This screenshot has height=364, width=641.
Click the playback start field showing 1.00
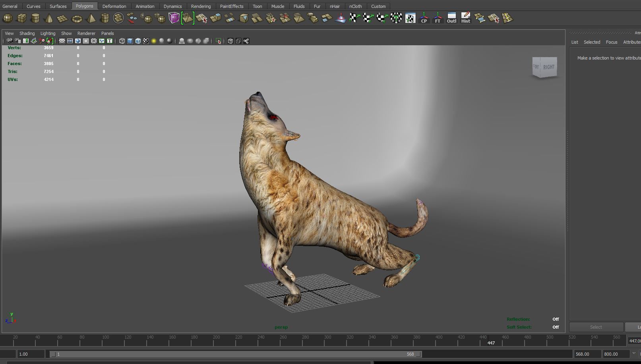coord(31,354)
